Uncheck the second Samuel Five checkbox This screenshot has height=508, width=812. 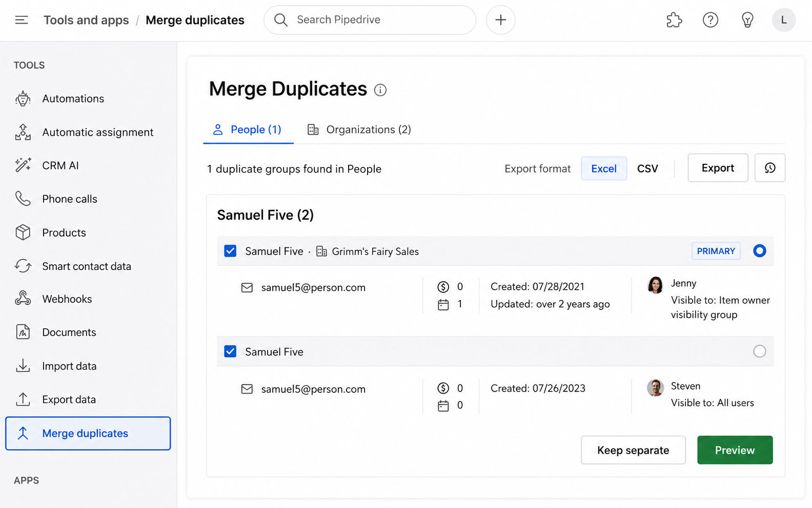coord(230,351)
